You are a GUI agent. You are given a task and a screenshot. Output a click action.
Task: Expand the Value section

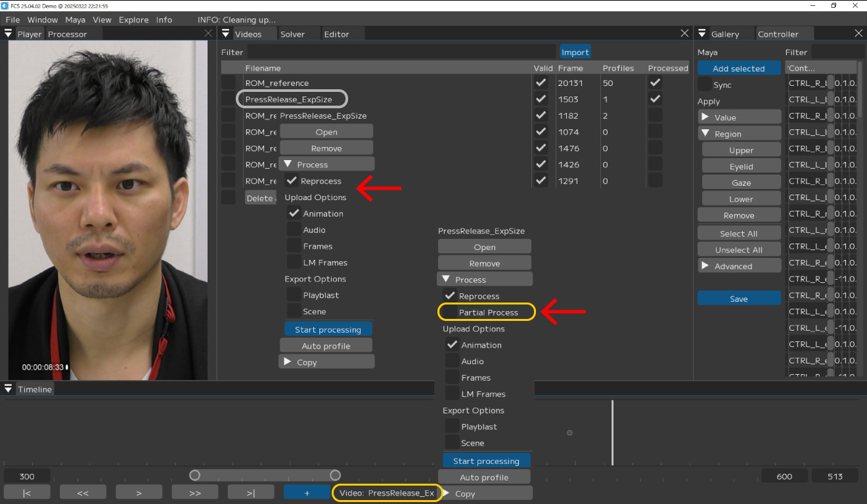[705, 117]
